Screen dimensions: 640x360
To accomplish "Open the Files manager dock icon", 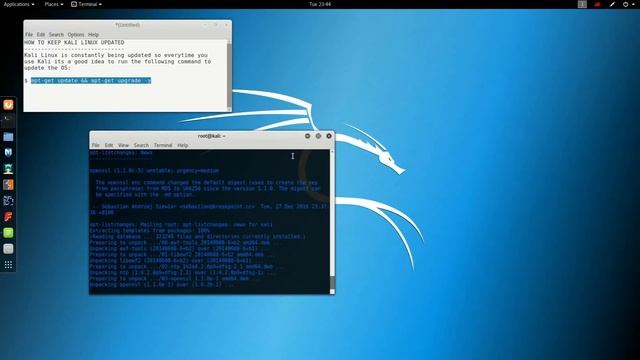I will pos(8,137).
